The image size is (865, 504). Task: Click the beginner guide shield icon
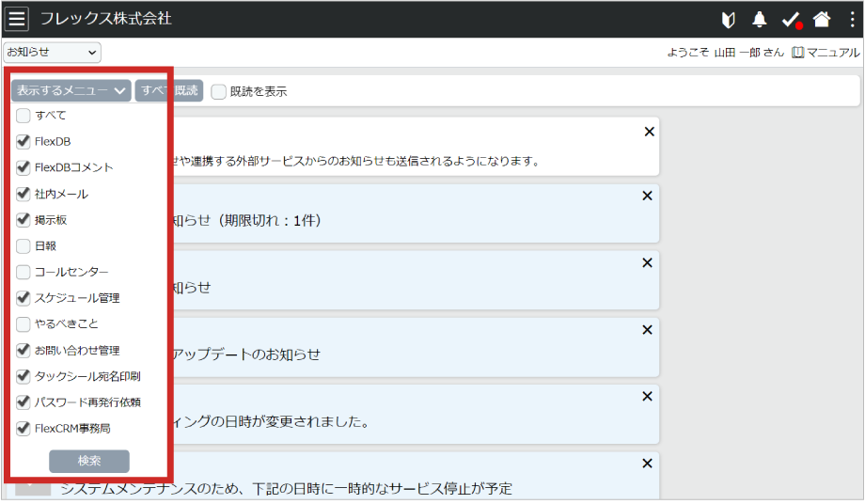[728, 20]
